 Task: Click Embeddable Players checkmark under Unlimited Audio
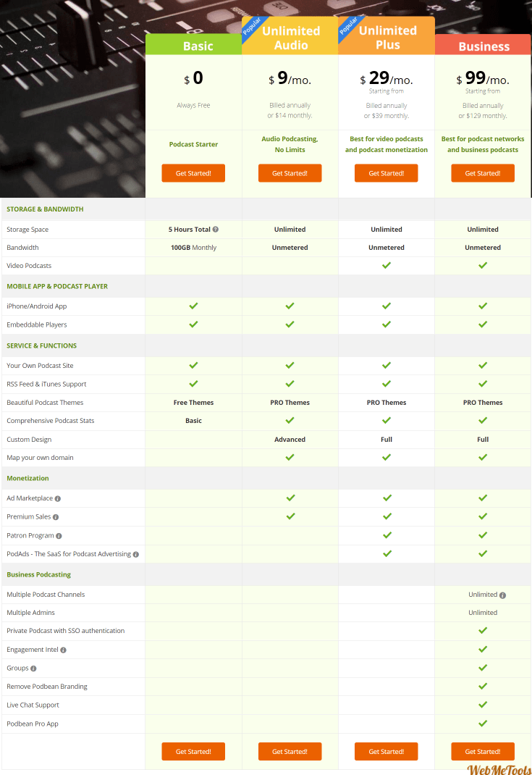click(x=290, y=324)
